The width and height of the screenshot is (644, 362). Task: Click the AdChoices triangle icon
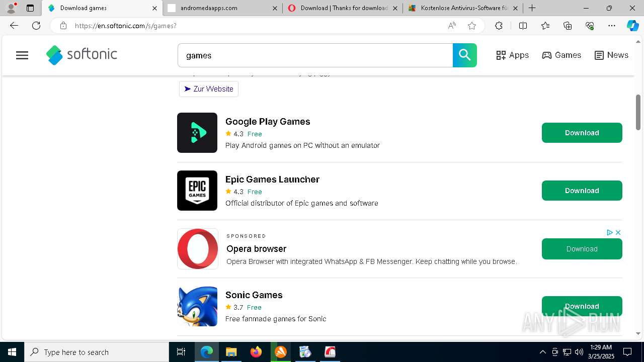click(x=609, y=232)
